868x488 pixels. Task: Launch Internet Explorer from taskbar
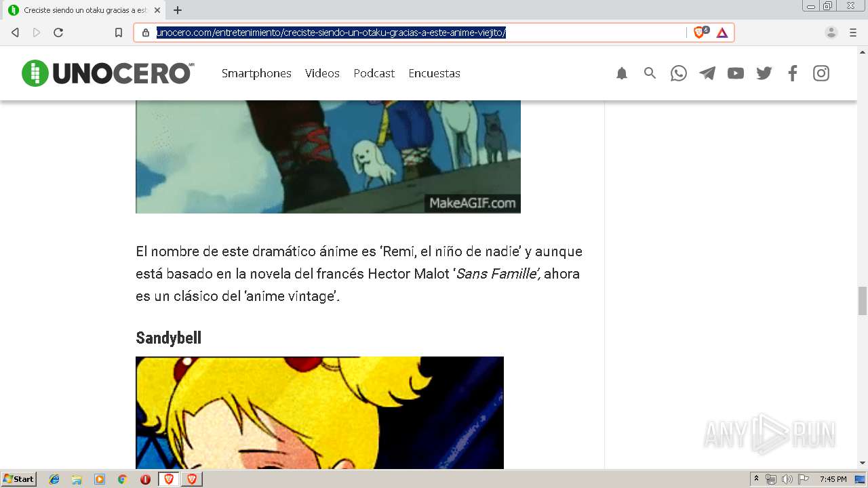(54, 479)
